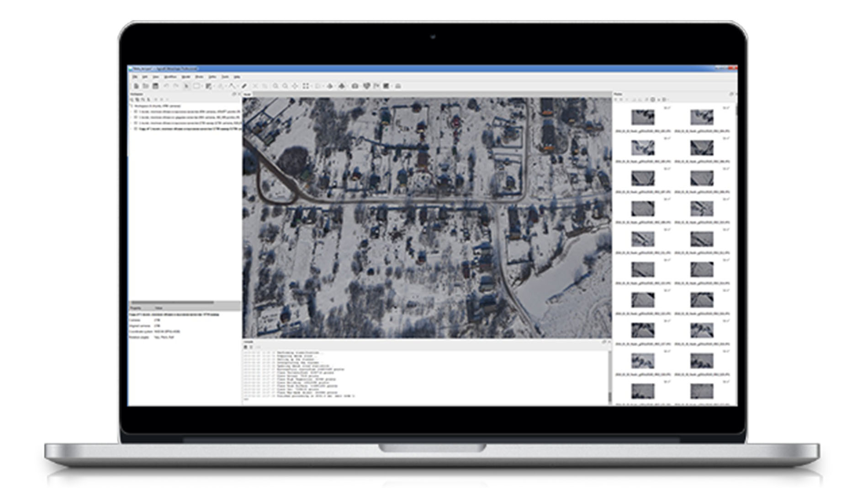Toggle Show Cameras with the camera icon

pyautogui.click(x=355, y=86)
